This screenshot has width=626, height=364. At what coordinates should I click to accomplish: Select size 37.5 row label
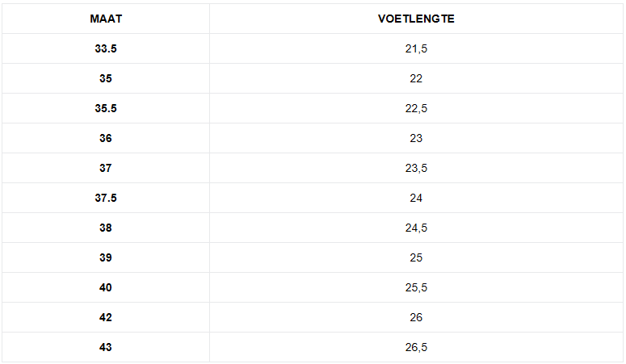coord(106,198)
